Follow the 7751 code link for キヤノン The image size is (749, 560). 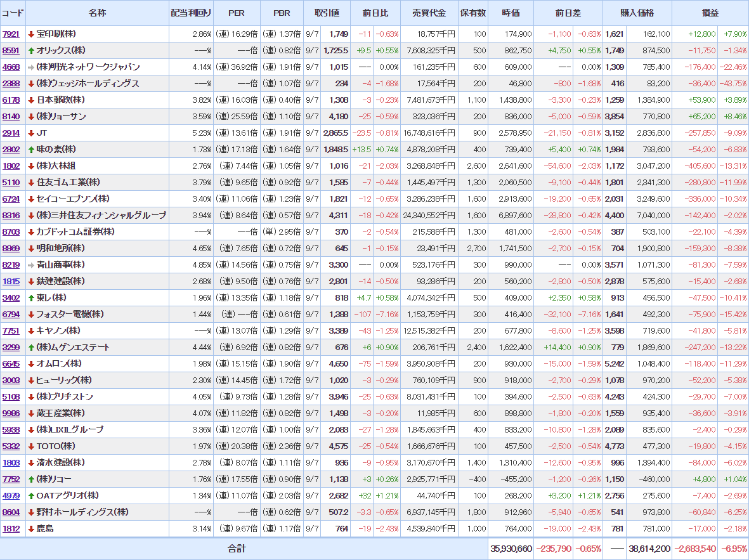coord(11,331)
